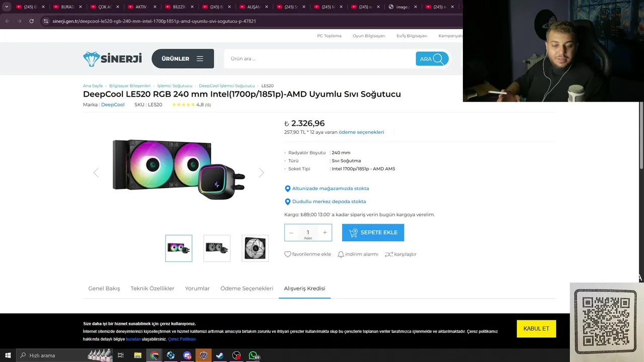Screen dimensions: 644x362
Task: Click indirim alarmı bell icon
Action: click(341, 254)
